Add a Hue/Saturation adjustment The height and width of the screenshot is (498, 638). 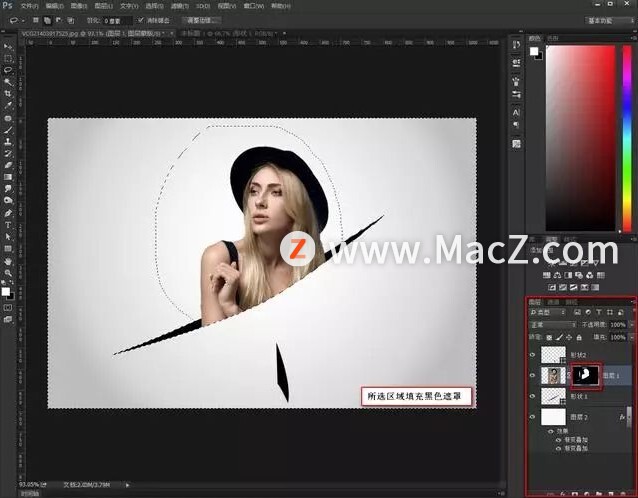tap(547, 275)
